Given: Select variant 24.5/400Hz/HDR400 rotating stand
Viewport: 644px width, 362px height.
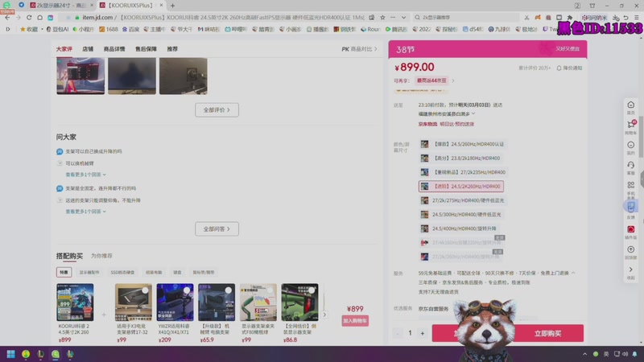Looking at the screenshot, I should click(x=459, y=228).
